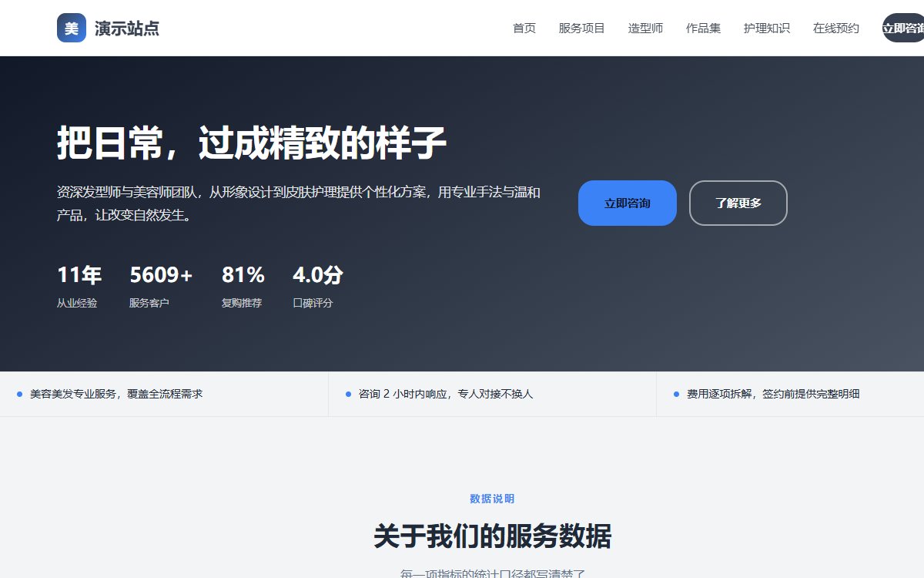The height and width of the screenshot is (578, 924).
Task: Click the dark 立即咨询 header button
Action: pos(903,29)
